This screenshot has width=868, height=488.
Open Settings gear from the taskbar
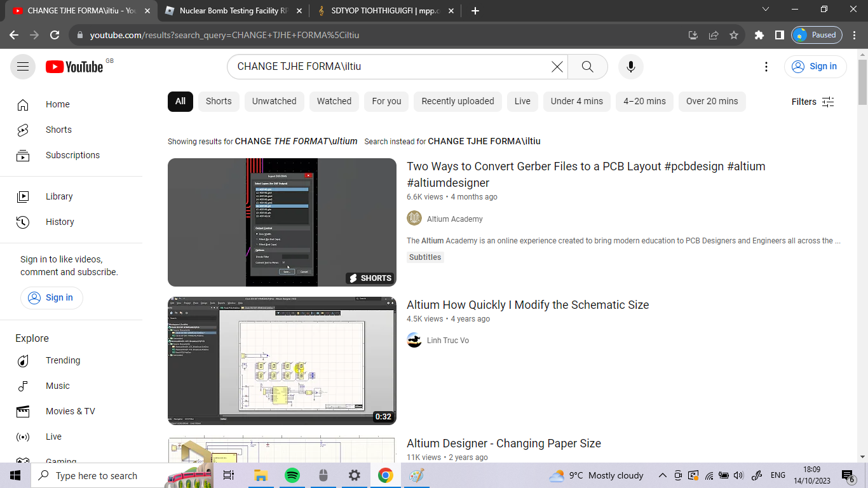(354, 475)
